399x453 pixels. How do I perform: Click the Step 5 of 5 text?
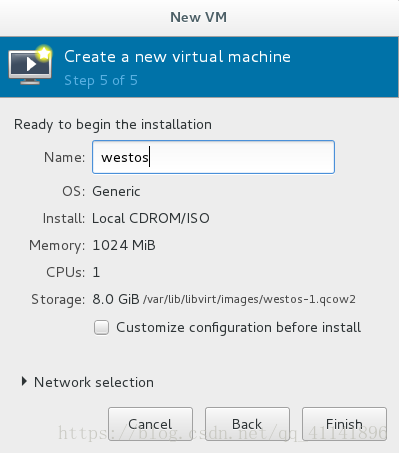tap(101, 80)
